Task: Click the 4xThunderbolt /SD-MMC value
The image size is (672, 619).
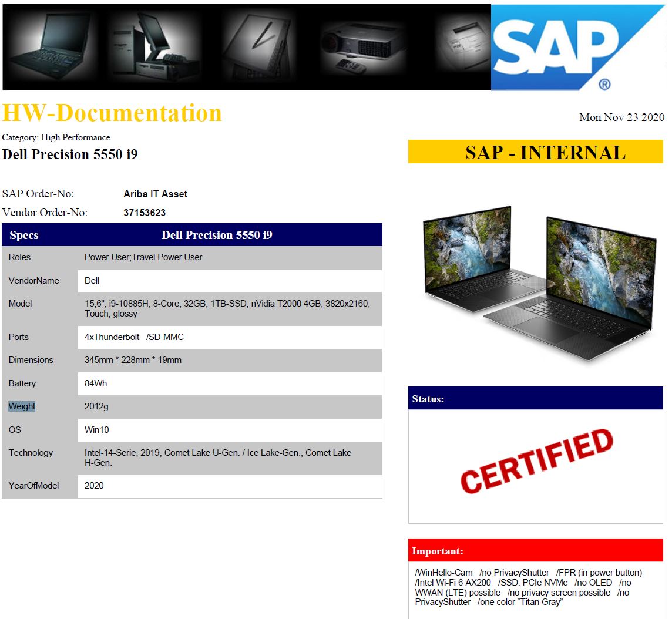Action: pos(134,337)
